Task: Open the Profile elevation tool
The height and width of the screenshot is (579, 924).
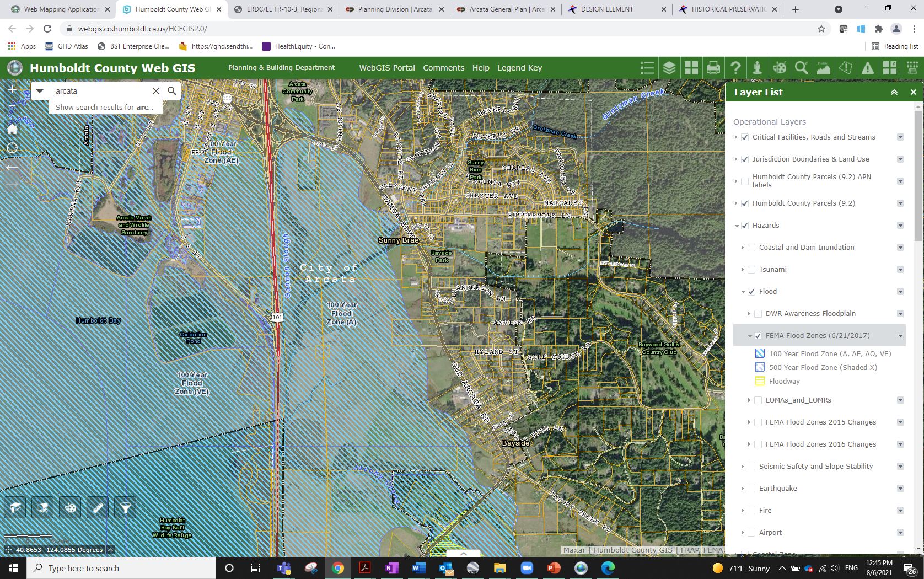Action: point(824,68)
